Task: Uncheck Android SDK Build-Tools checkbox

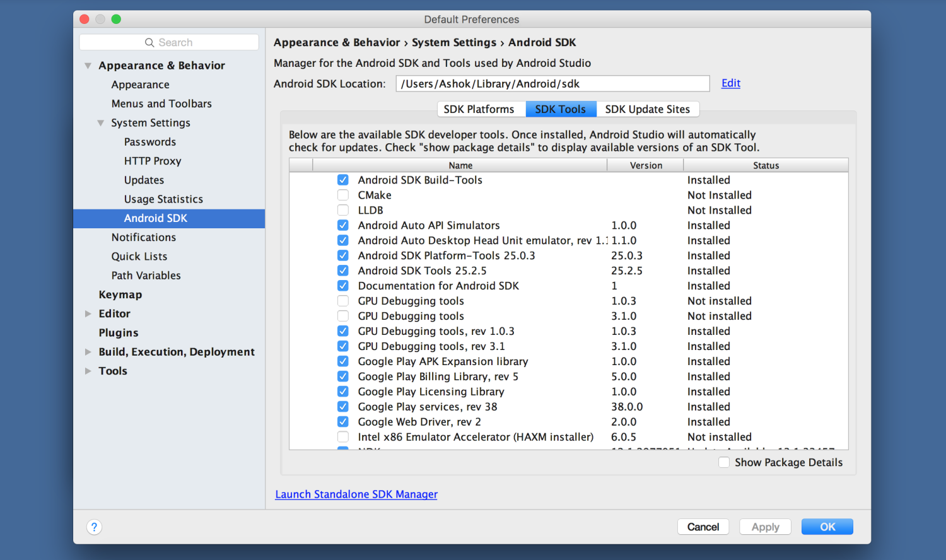Action: click(x=343, y=180)
